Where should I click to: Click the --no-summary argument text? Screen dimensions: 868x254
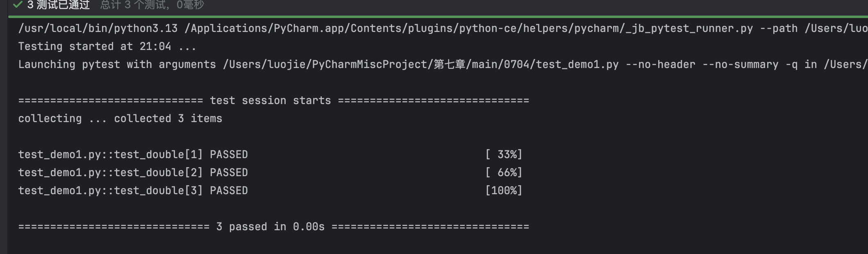740,64
